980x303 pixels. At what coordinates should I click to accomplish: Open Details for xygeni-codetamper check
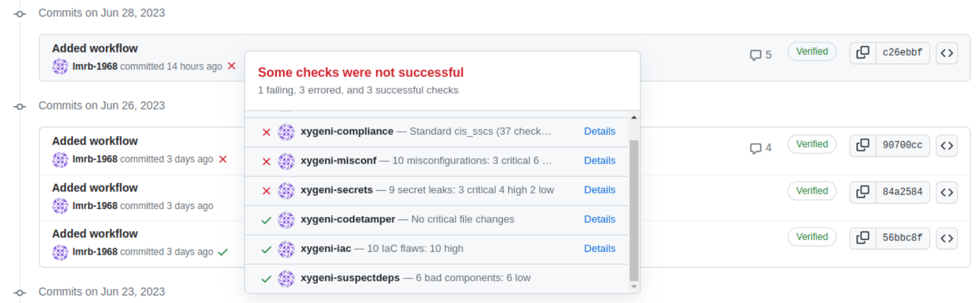pos(599,219)
